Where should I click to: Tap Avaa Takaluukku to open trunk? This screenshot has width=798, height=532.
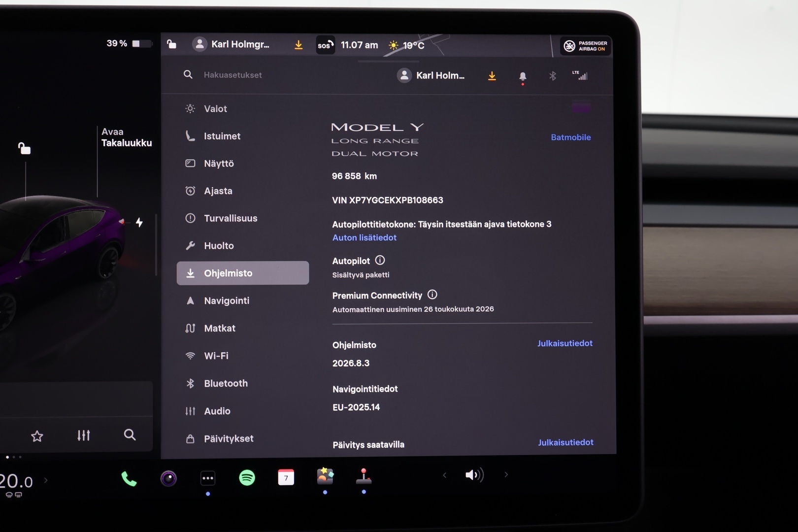127,137
